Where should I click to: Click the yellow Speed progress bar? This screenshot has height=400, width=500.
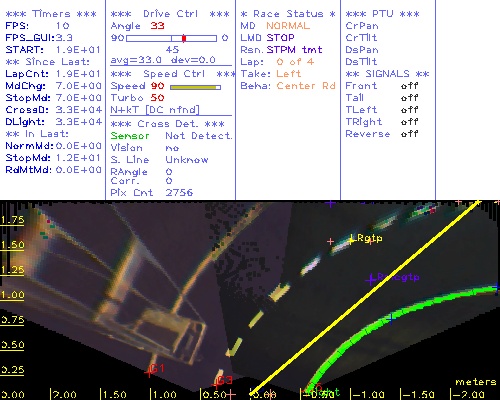(195, 87)
